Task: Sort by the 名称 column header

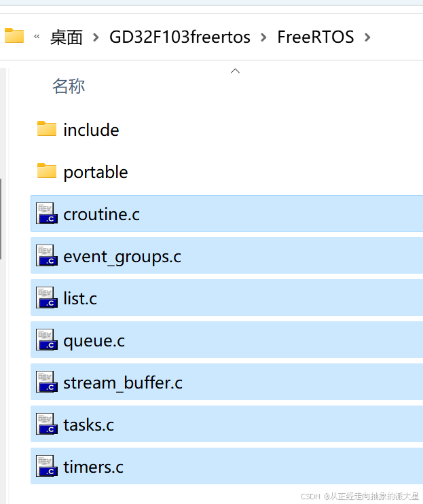Action: (x=69, y=86)
